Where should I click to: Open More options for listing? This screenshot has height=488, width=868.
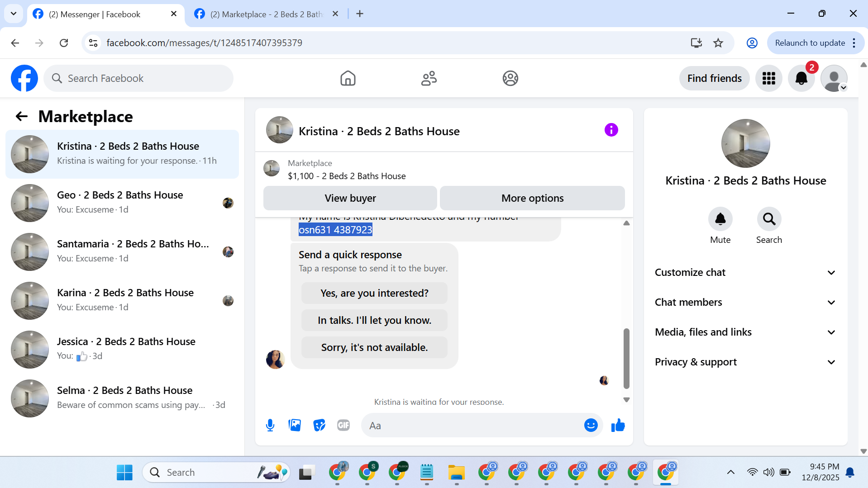[x=532, y=198]
